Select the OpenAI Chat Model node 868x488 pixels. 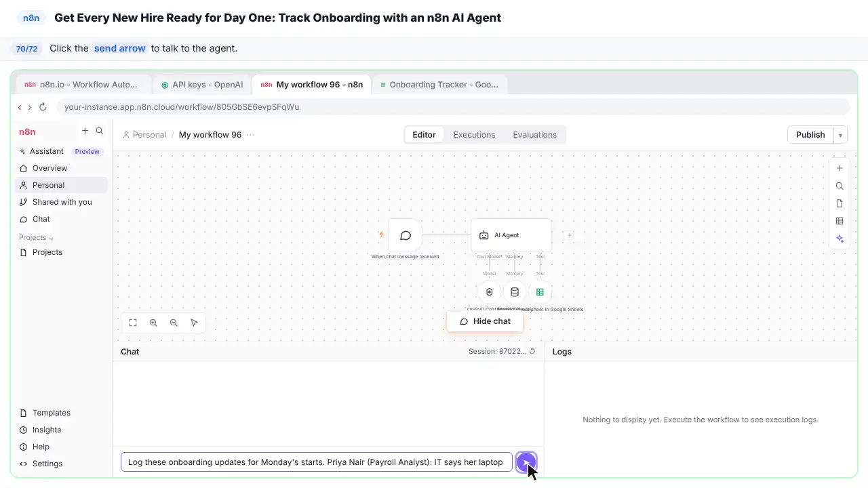[490, 292]
